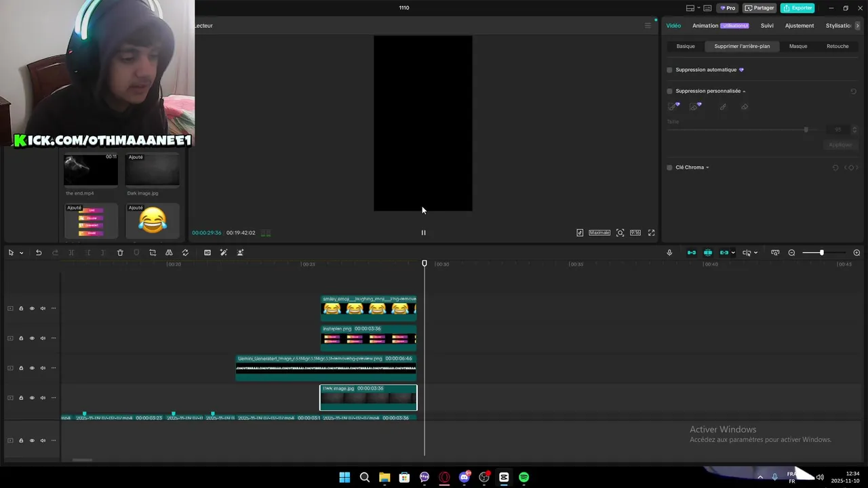Screen dimensions: 868x488
Task: Click the auto reframe person icon
Action: tap(240, 253)
